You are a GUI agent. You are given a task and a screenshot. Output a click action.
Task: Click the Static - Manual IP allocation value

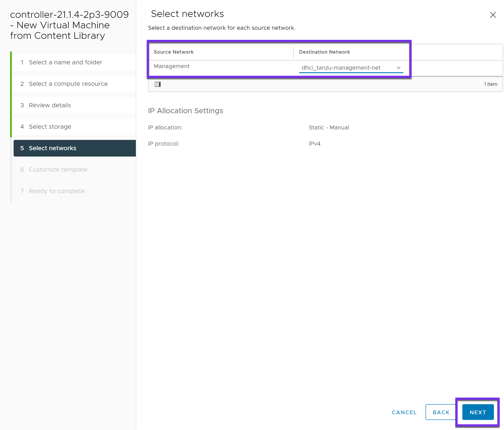pyautogui.click(x=329, y=127)
